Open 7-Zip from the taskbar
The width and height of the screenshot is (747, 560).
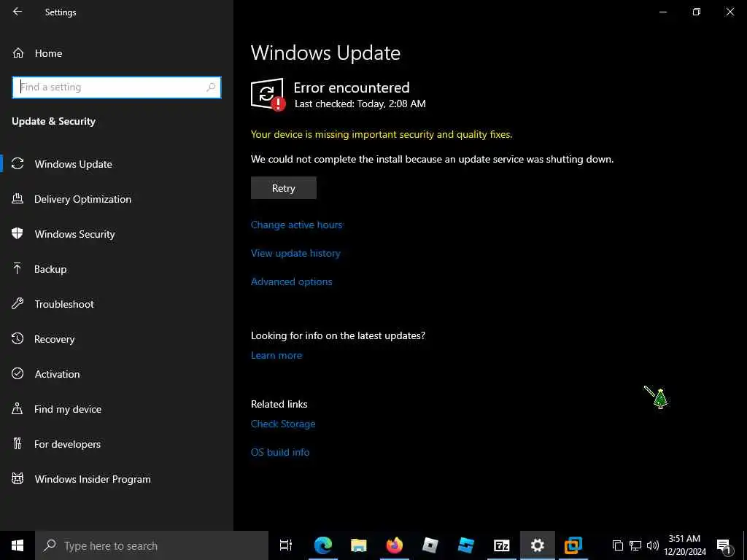502,545
